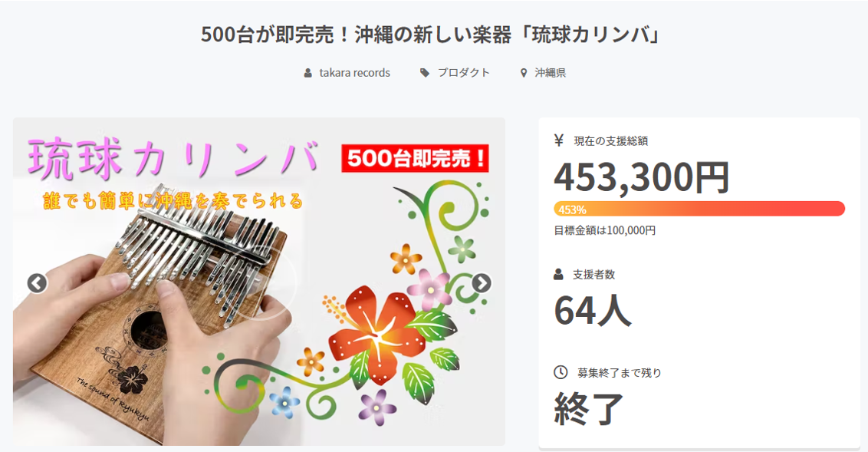Click the 目標金額は100,000円 text

pyautogui.click(x=605, y=230)
